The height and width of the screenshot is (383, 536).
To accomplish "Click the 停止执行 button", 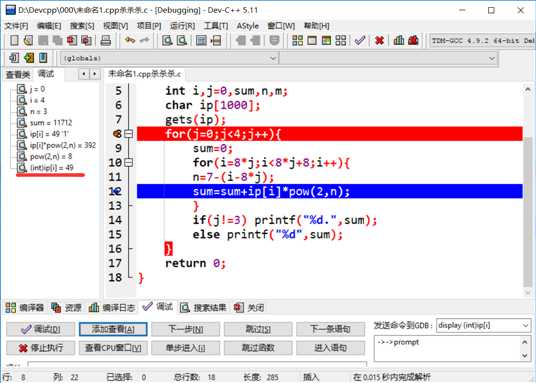I will [40, 348].
